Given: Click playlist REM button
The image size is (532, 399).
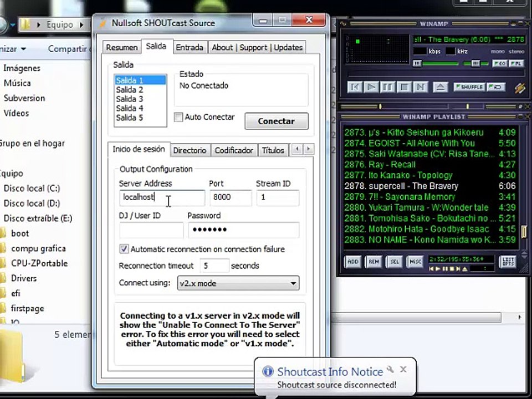Looking at the screenshot, I should tap(374, 262).
